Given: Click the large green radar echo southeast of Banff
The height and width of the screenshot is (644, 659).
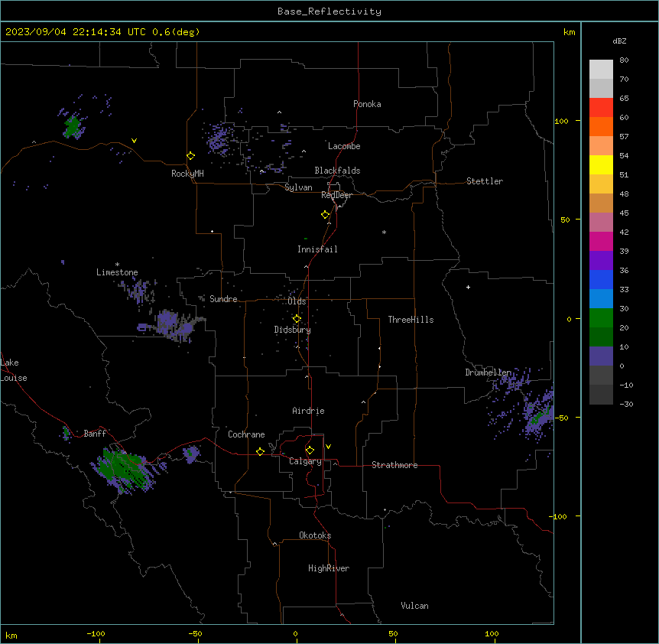Looking at the screenshot, I should tap(125, 470).
